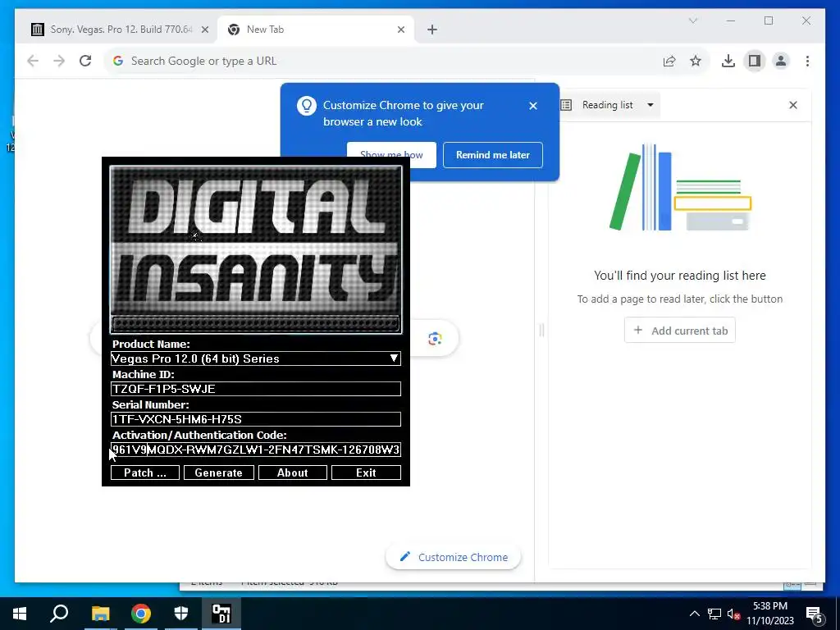Click the muted volume tray icon
The width and height of the screenshot is (840, 630).
[x=733, y=614]
